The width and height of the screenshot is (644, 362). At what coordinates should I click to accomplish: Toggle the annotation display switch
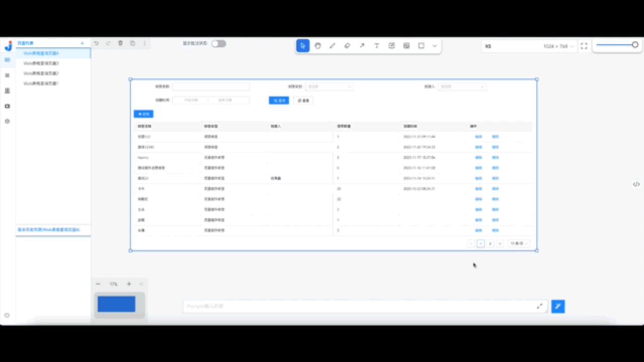tap(218, 43)
